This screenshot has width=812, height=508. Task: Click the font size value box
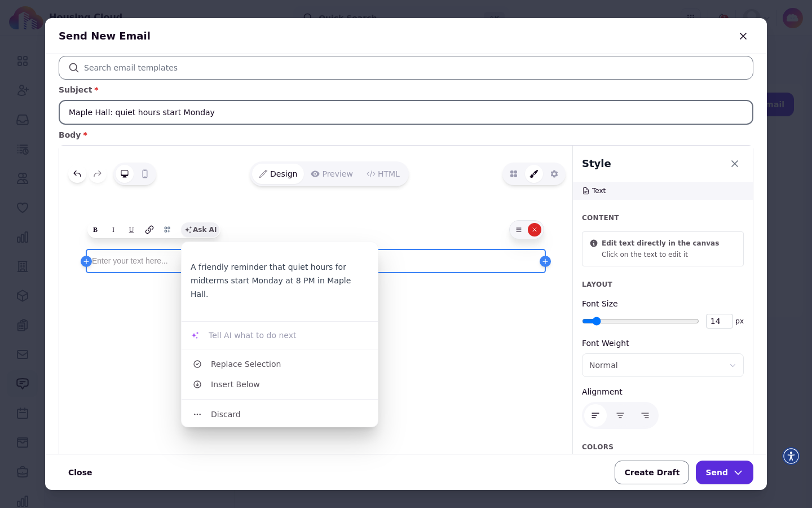pyautogui.click(x=719, y=321)
